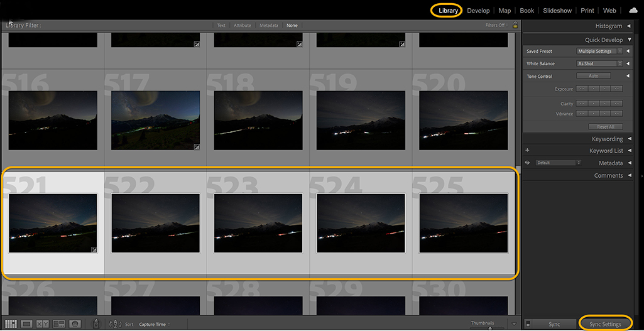
Task: Switch to the Slideshow module
Action: (557, 11)
